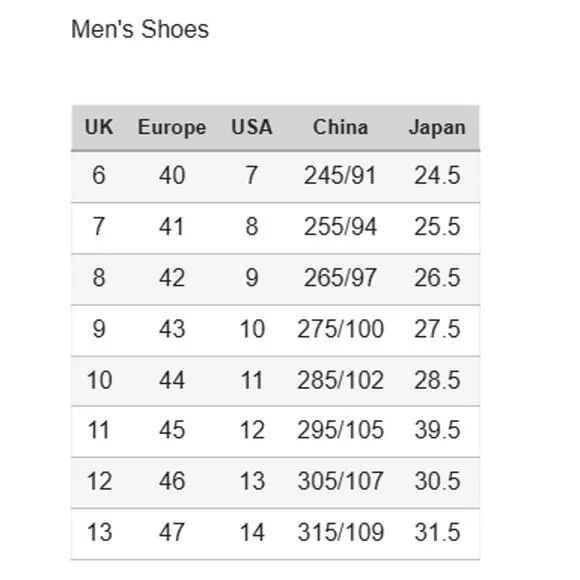This screenshot has height=580, width=580.
Task: Click China size 265/97 cell
Action: [340, 278]
